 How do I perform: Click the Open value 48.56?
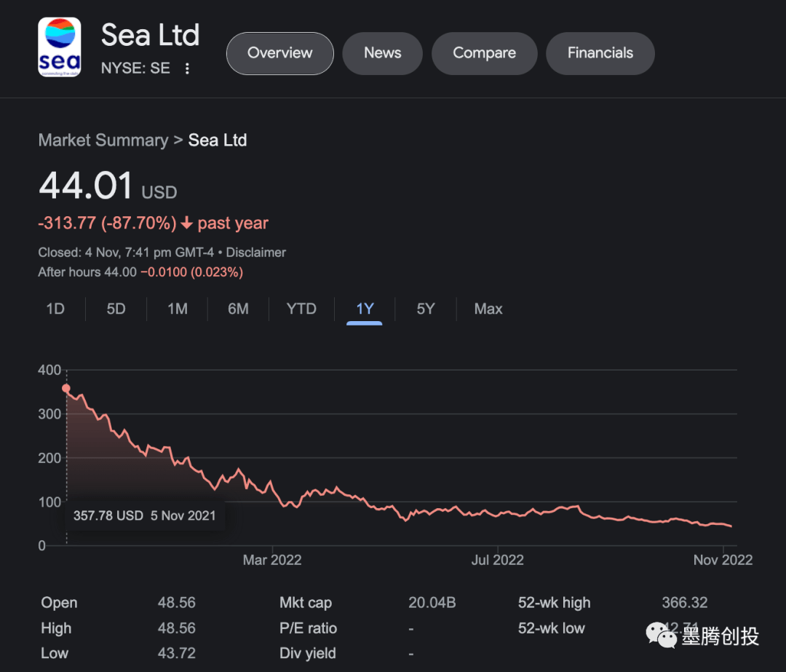(176, 603)
